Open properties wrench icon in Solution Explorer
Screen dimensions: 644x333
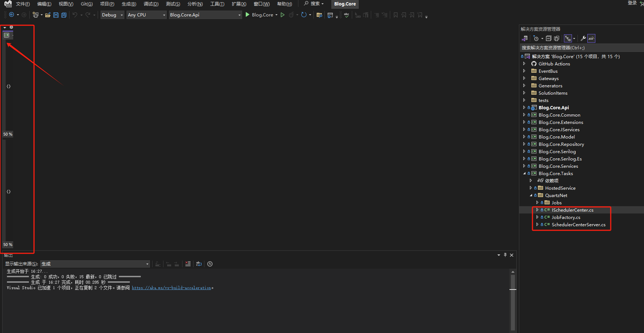coord(583,38)
